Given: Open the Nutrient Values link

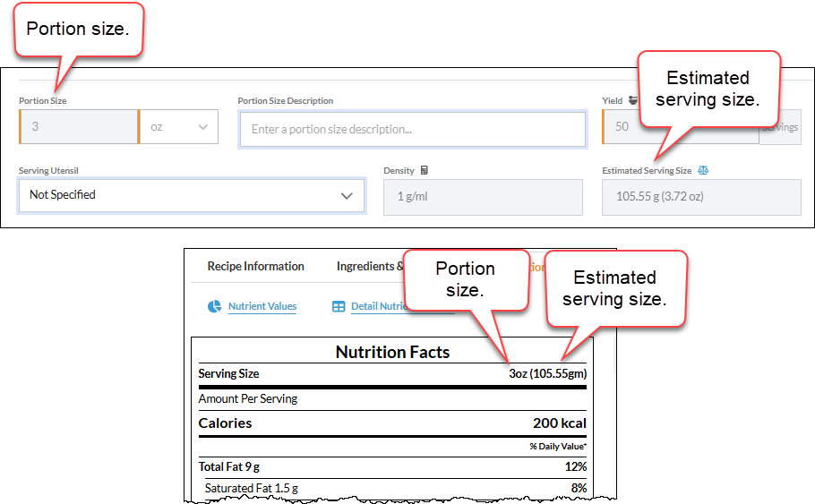Looking at the screenshot, I should pos(262,306).
